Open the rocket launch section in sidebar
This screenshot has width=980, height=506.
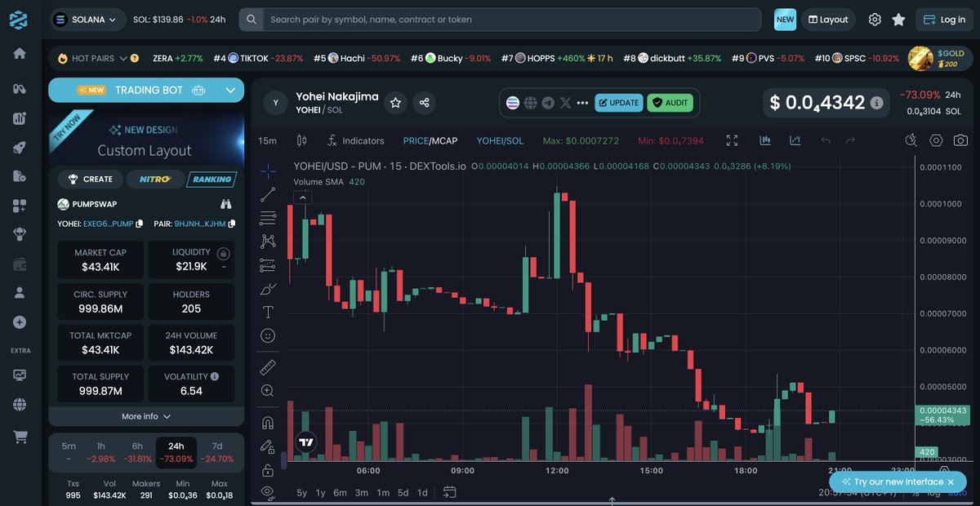pyautogui.click(x=20, y=148)
